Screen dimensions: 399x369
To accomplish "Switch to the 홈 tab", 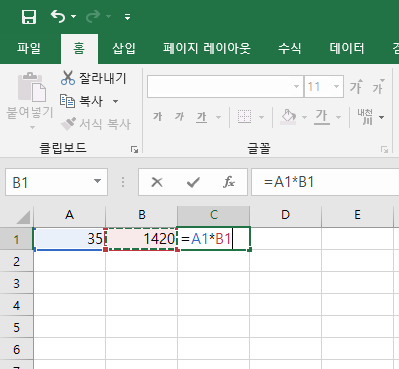I will [x=79, y=48].
